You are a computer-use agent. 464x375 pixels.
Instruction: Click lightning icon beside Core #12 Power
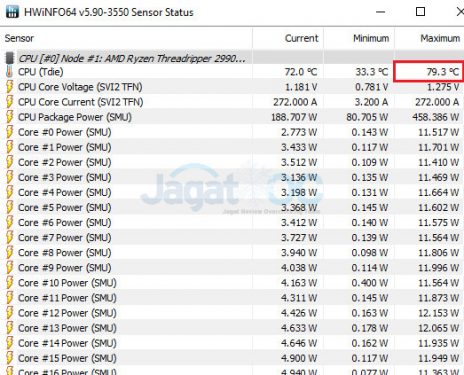click(x=10, y=313)
